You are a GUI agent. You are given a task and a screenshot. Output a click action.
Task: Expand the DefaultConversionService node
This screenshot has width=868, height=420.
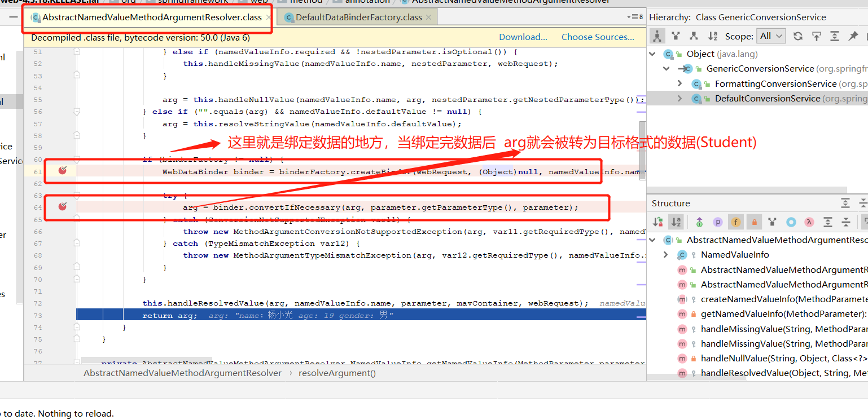pyautogui.click(x=680, y=98)
